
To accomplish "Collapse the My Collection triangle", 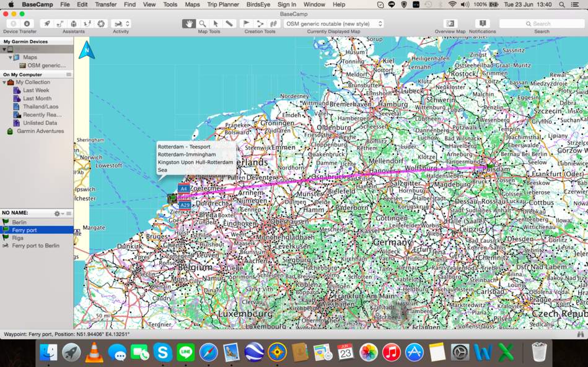I will 4,82.
